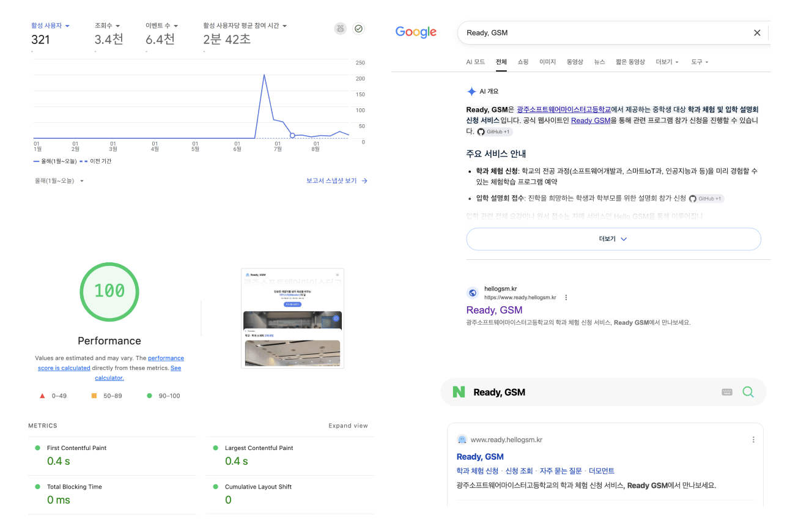Viewport: 801px width, 532px height.
Task: Click the 학과 체험 신청 sublink
Action: click(x=478, y=471)
